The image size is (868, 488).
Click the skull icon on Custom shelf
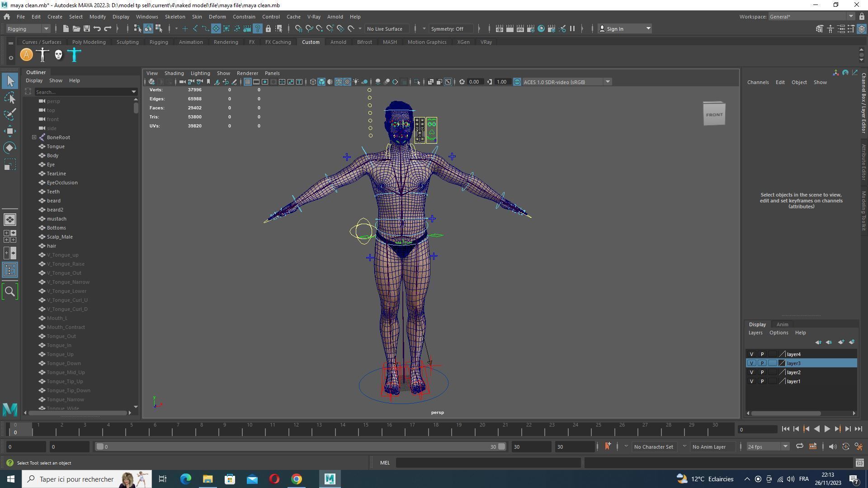coord(58,55)
